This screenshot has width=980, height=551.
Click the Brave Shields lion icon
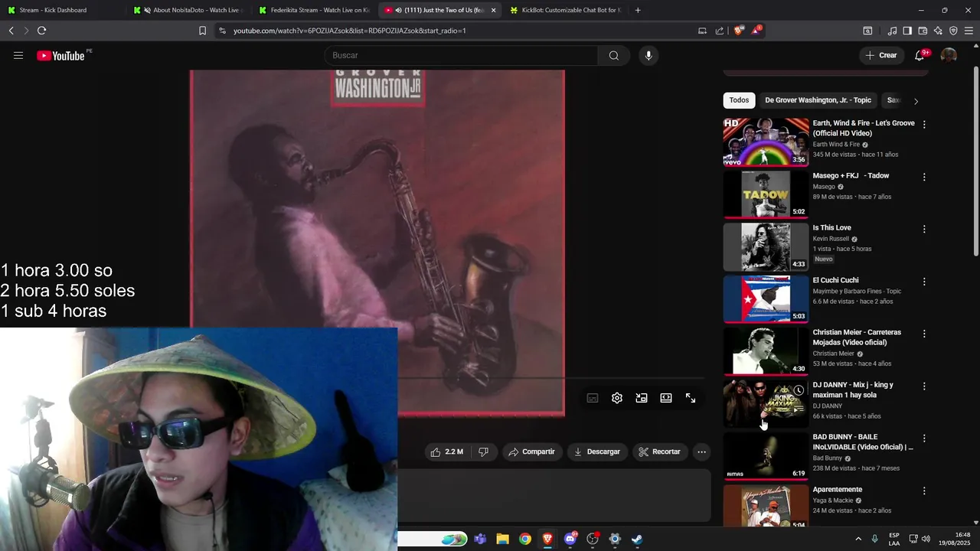[x=738, y=31]
